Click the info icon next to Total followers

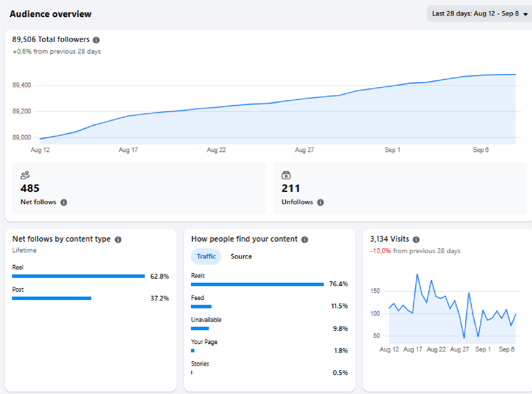pos(96,40)
